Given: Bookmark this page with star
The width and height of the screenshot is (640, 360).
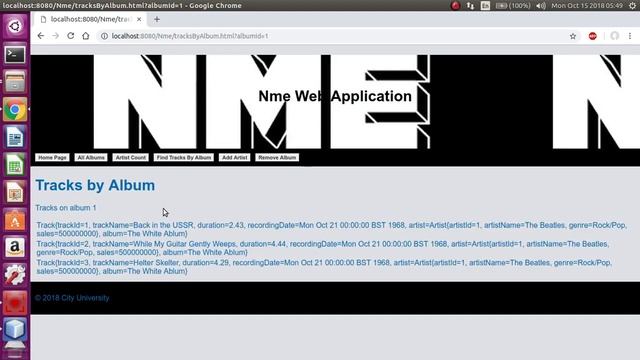Looking at the screenshot, I should [573, 36].
